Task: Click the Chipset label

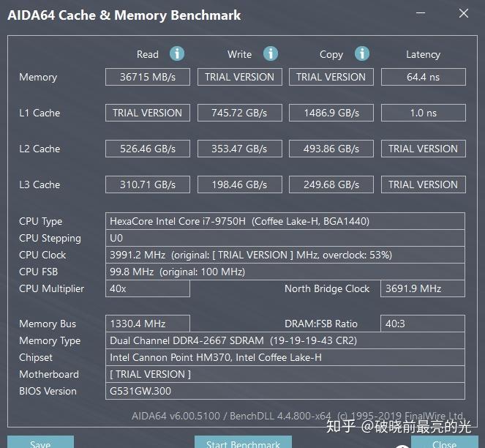Action: (36, 358)
